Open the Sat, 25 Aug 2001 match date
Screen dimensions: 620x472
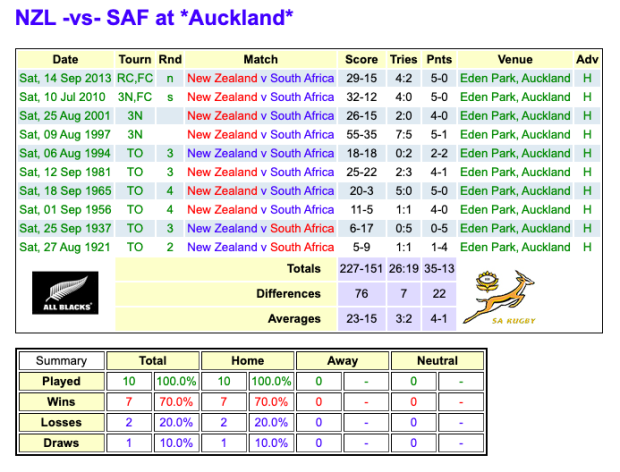point(64,116)
